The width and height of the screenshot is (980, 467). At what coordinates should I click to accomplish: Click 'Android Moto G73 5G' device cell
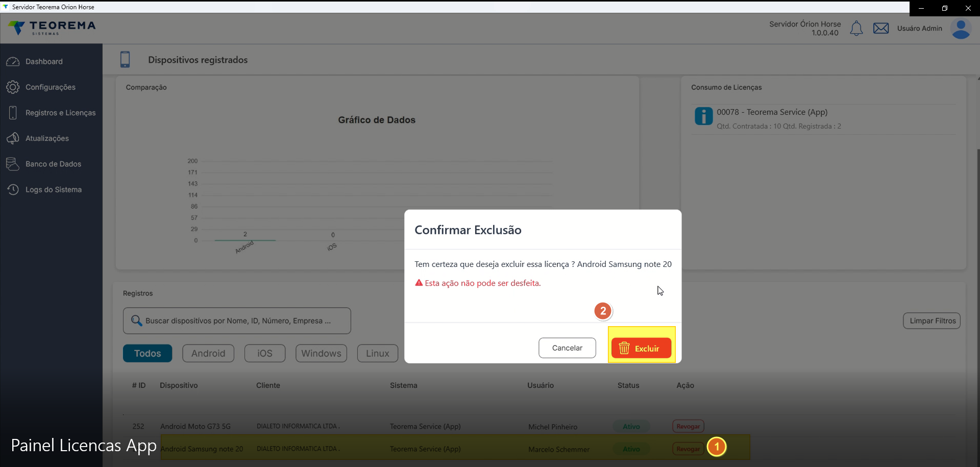click(x=195, y=426)
